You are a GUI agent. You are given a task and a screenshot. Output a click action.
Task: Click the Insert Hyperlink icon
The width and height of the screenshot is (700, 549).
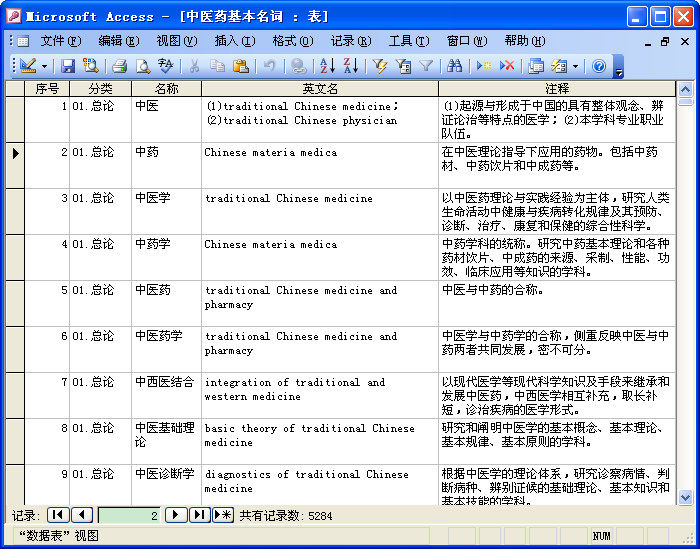point(298,66)
